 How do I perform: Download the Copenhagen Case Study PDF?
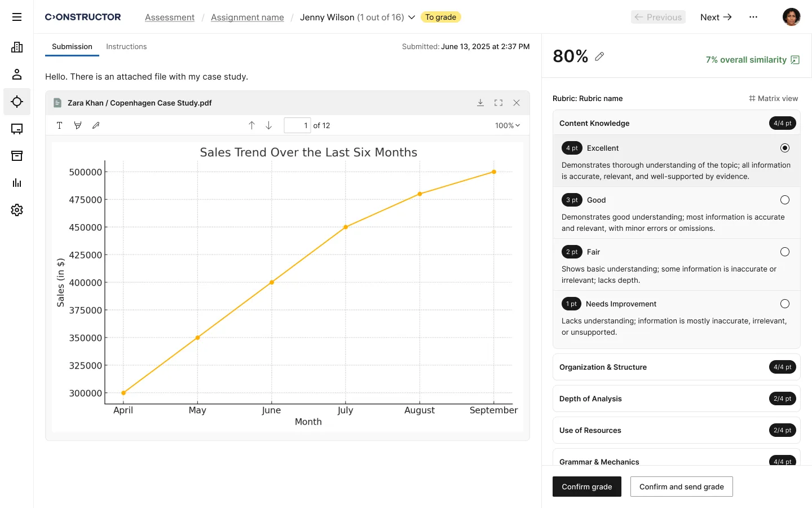(x=480, y=103)
